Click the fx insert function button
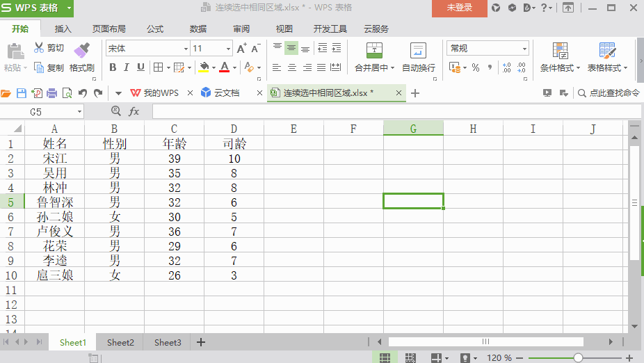The width and height of the screenshot is (644, 363). click(134, 111)
